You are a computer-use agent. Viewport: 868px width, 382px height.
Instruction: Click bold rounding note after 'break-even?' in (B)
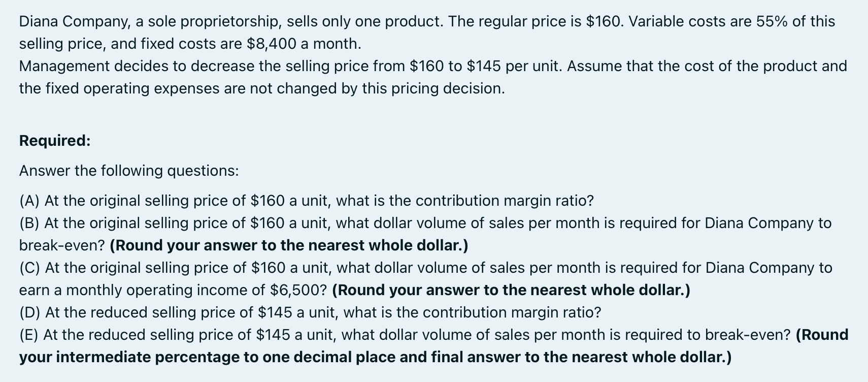click(x=289, y=245)
